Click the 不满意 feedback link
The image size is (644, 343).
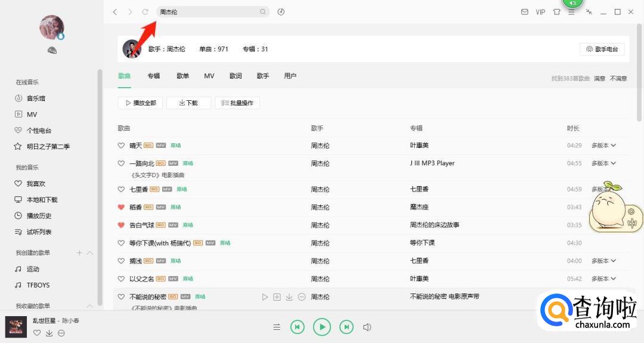(x=618, y=79)
